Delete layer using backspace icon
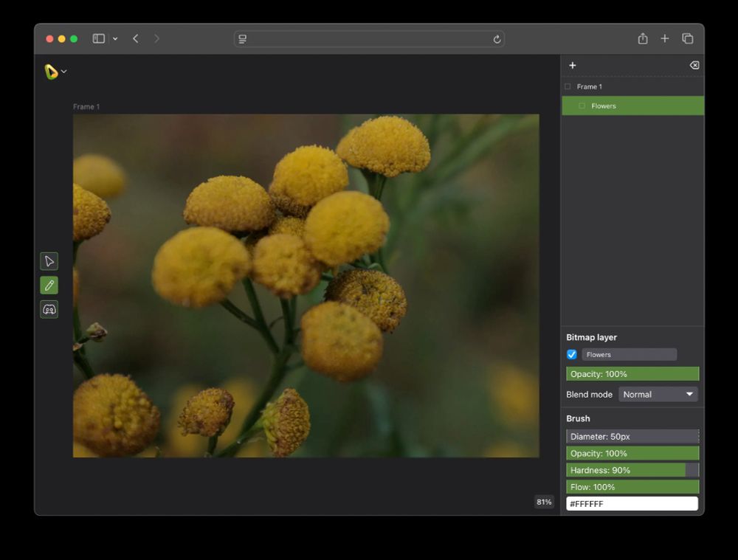 [x=694, y=66]
